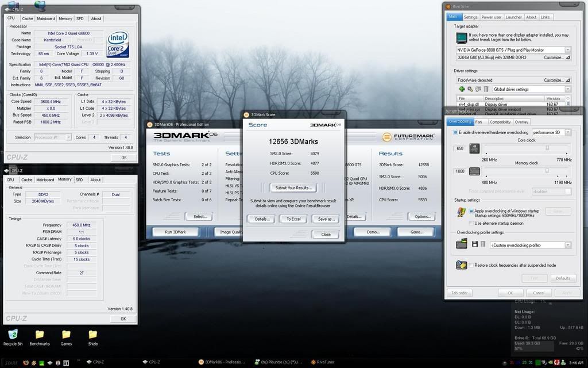588x368 pixels.
Task: Click the magnifier icon in RivaTuner driver settings
Action: 470,89
